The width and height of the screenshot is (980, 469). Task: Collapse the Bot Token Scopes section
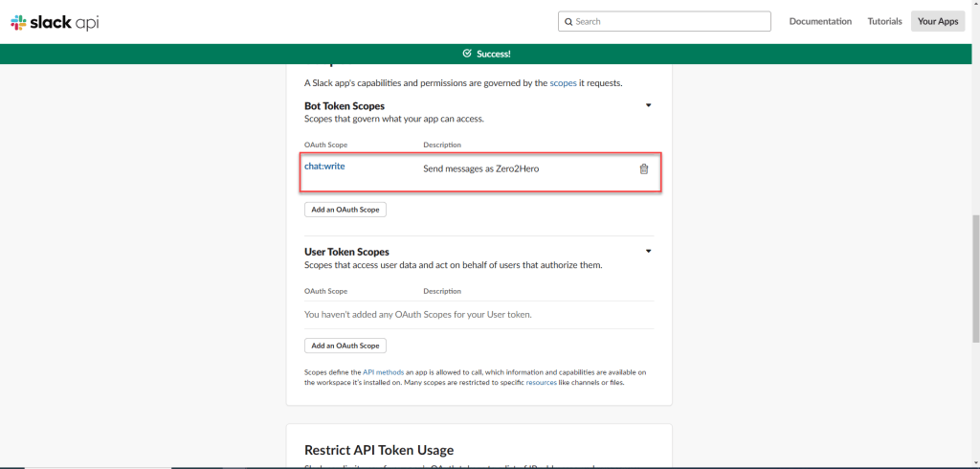[648, 105]
